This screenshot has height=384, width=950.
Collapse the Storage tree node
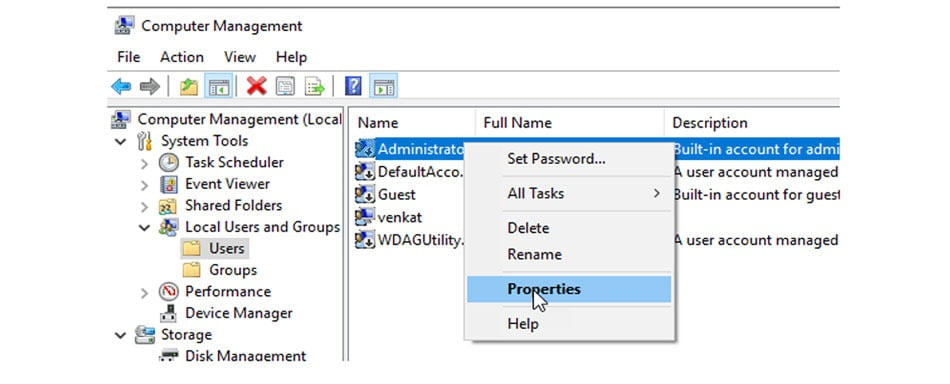121,335
